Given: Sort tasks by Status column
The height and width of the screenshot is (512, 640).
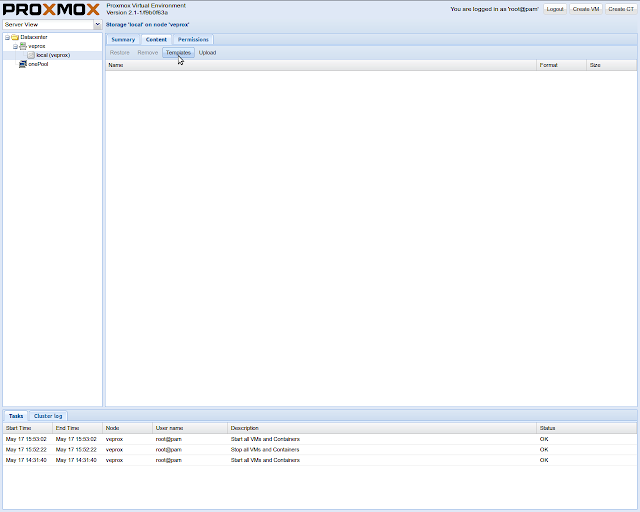Looking at the screenshot, I should pyautogui.click(x=587, y=428).
